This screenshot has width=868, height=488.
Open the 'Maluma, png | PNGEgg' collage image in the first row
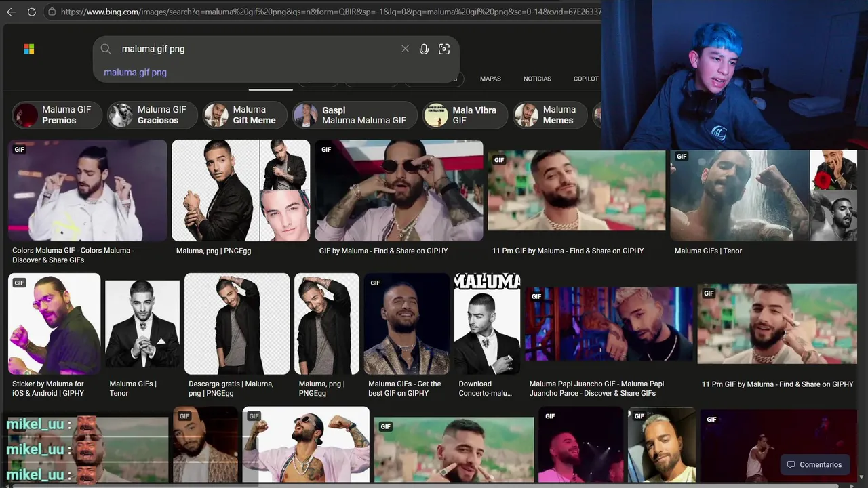(241, 190)
